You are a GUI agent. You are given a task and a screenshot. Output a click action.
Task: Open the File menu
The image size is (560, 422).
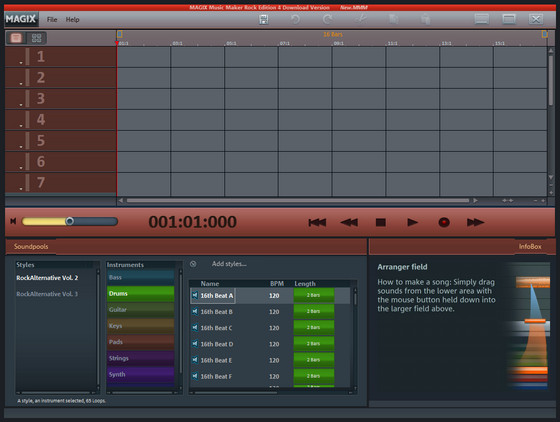tap(52, 20)
